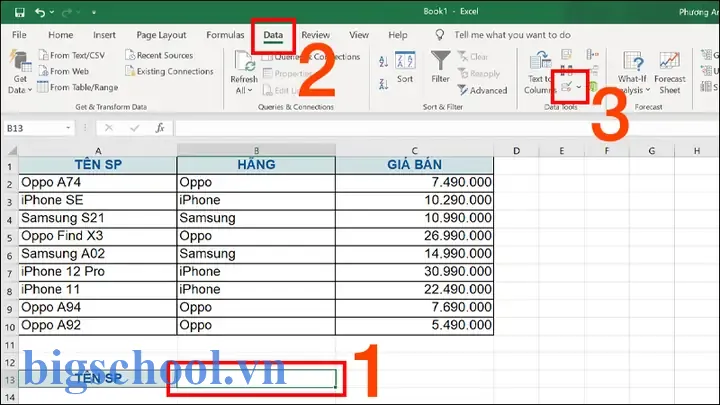Switch to the Review tab
Viewport: 720px width, 405px height.
coord(315,35)
